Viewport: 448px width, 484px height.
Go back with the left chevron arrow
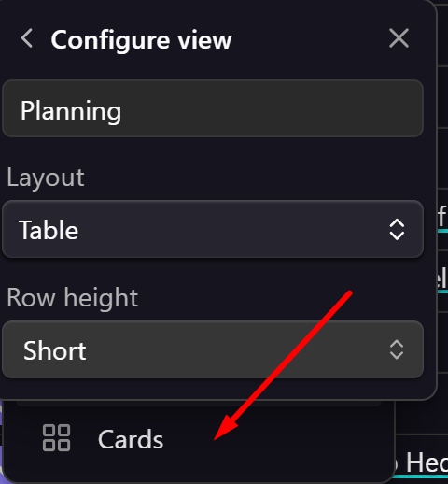coord(27,38)
